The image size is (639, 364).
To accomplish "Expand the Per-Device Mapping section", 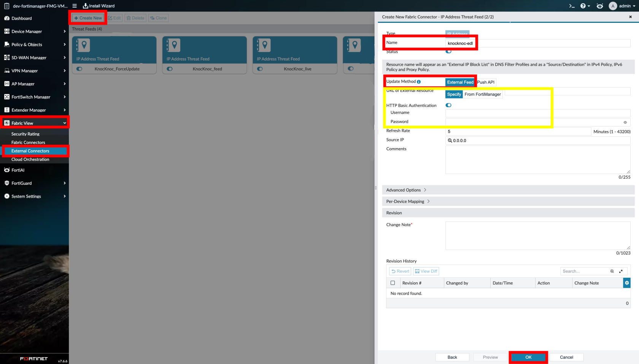I will coord(408,201).
